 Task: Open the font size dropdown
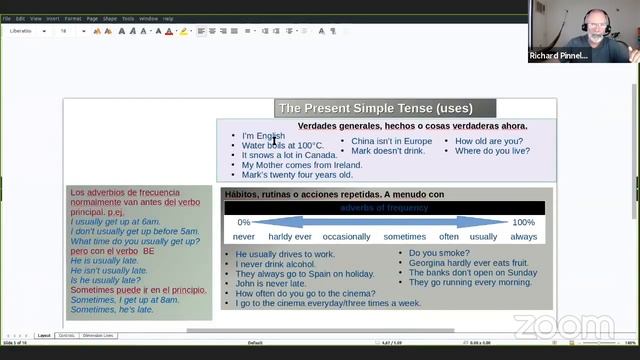[x=84, y=31]
